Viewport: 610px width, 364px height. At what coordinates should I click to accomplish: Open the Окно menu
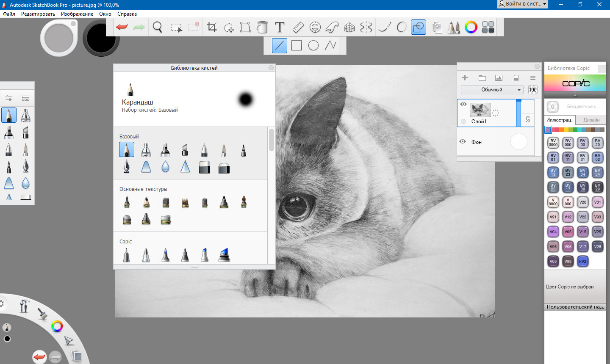105,14
